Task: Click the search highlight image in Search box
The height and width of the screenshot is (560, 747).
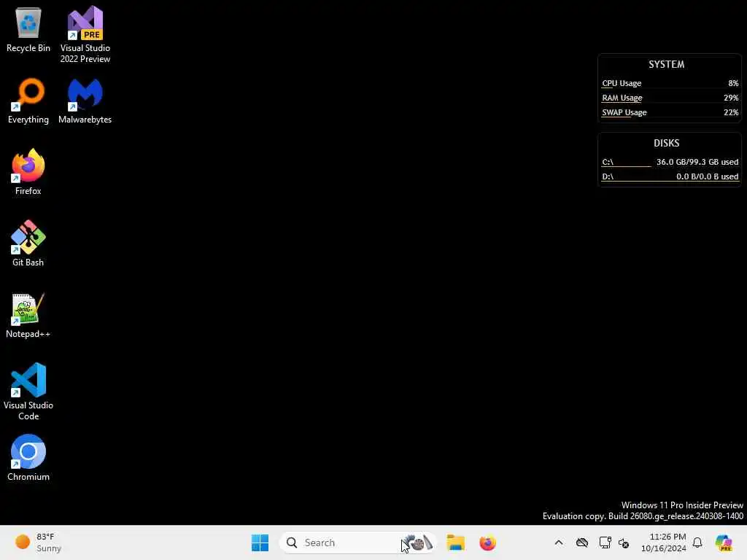Action: click(x=418, y=542)
